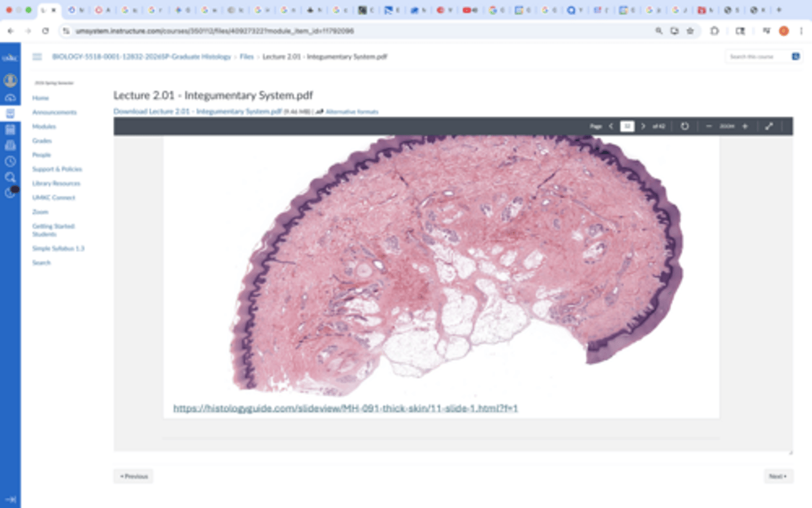The width and height of the screenshot is (812, 508).
Task: Toggle the course navigation hamburger menu
Action: (x=37, y=56)
